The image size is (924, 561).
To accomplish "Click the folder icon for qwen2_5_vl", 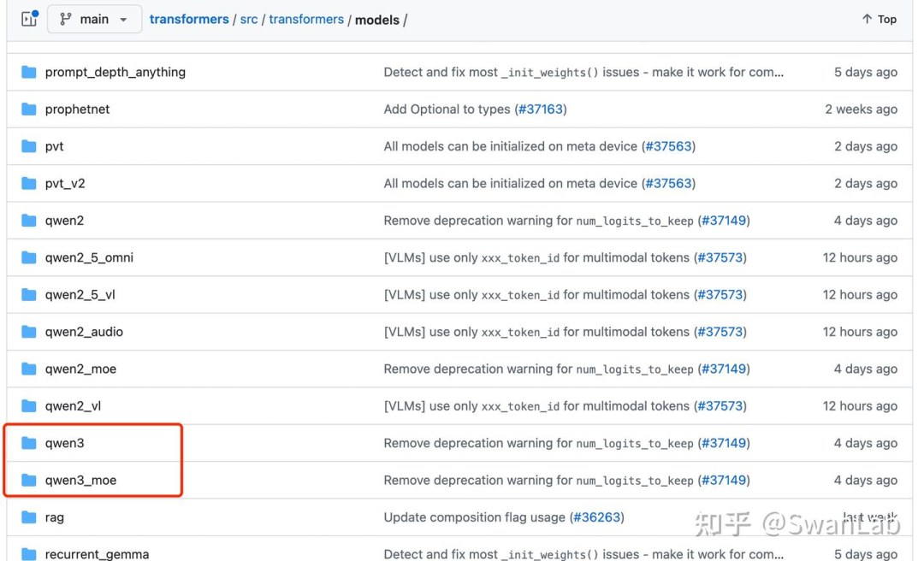I will [x=29, y=295].
